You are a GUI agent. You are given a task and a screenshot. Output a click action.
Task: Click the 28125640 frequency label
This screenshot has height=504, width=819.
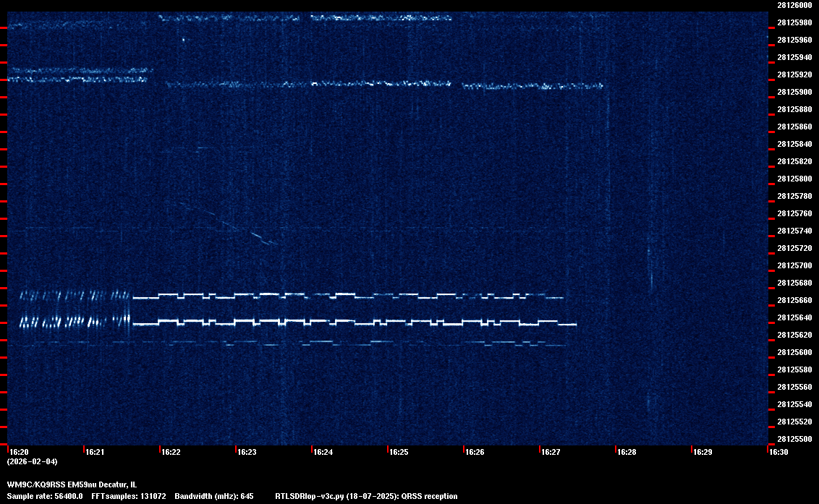(794, 317)
